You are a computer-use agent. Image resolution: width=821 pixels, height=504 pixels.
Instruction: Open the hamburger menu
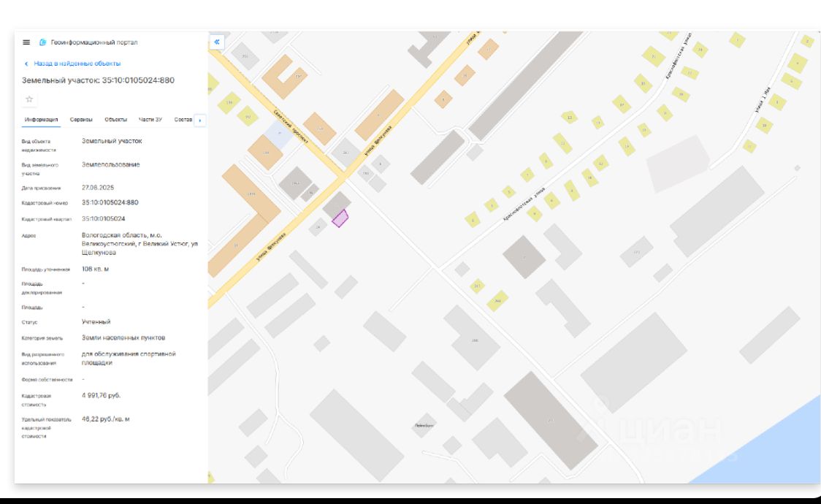tap(26, 42)
